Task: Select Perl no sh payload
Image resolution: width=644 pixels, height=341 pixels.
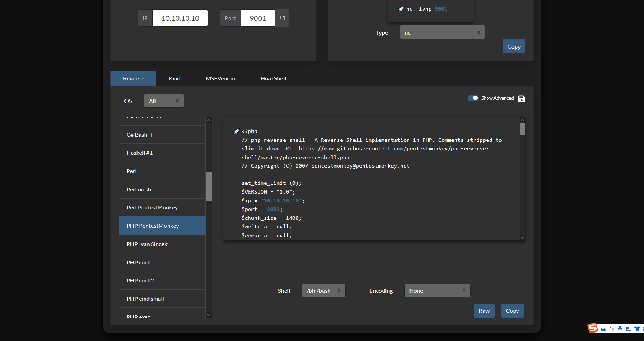Action: pyautogui.click(x=162, y=189)
